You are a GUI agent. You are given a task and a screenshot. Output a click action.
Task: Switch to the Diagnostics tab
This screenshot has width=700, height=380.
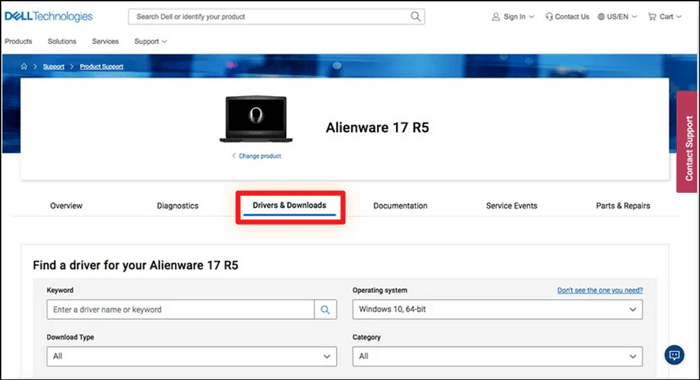click(178, 206)
